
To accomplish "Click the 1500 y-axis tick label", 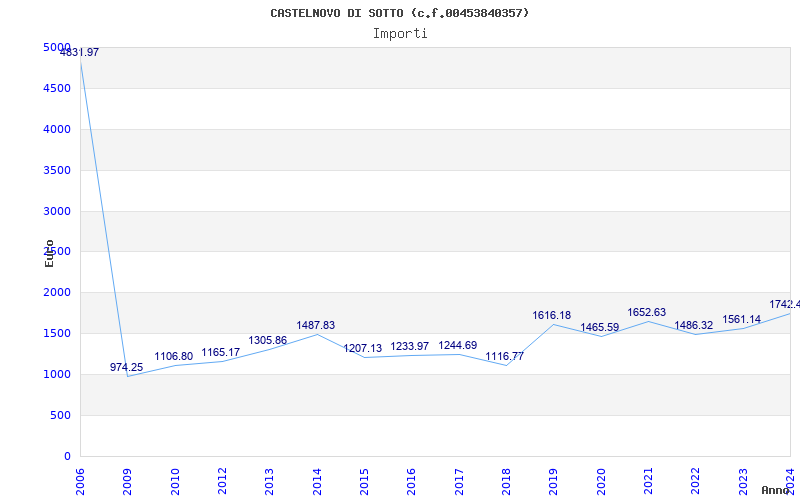I will (57, 333).
